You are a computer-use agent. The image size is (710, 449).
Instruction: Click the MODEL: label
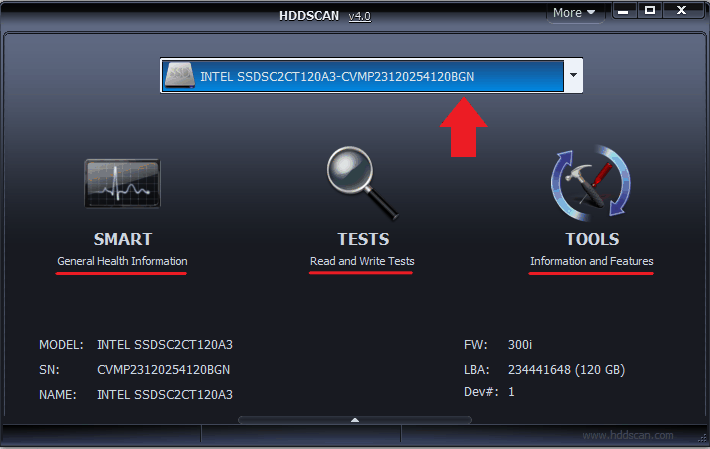(x=61, y=345)
